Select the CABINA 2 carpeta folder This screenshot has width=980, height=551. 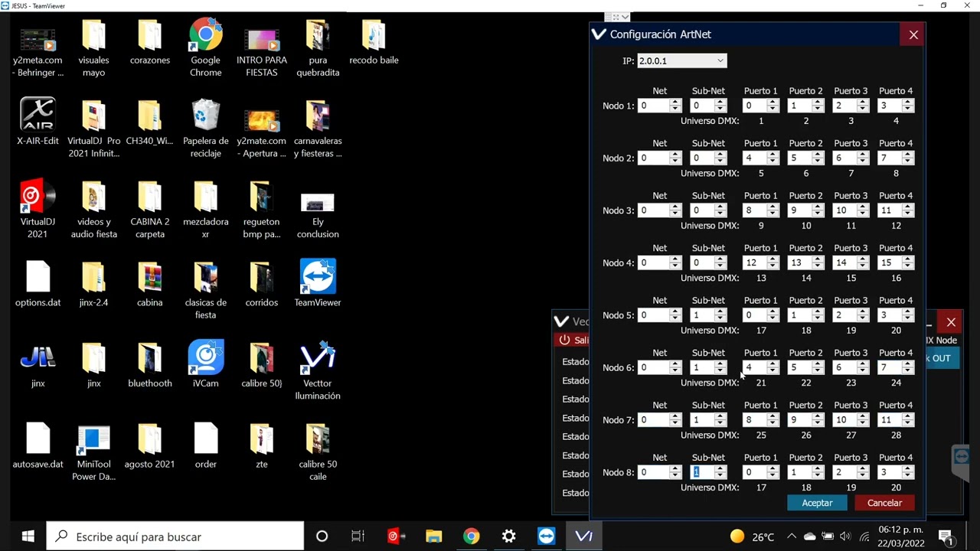150,209
